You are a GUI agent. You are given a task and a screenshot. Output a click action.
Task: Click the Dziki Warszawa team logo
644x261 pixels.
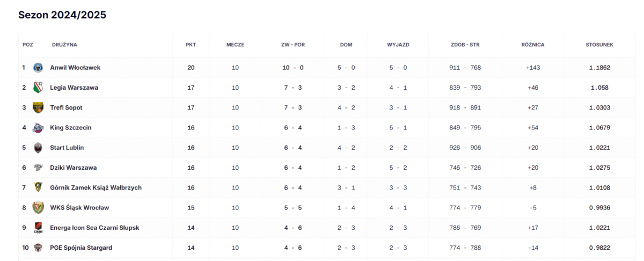click(x=38, y=168)
